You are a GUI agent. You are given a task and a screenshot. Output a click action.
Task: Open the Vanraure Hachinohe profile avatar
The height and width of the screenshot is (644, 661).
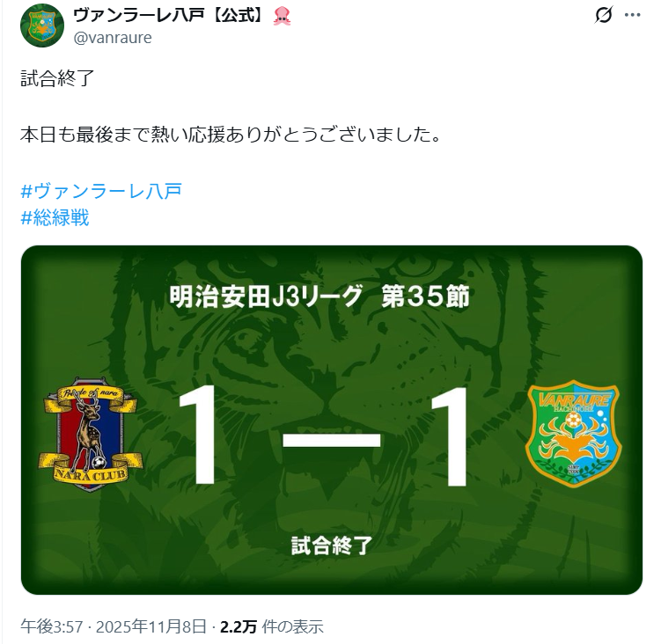click(x=42, y=26)
